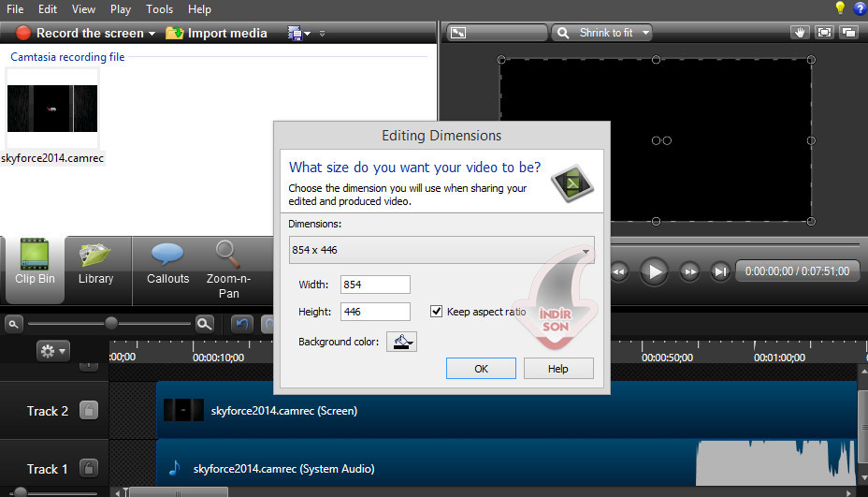
Task: Click the timecode display 0:00:00;00 / 0:07:51;00
Action: (x=797, y=271)
